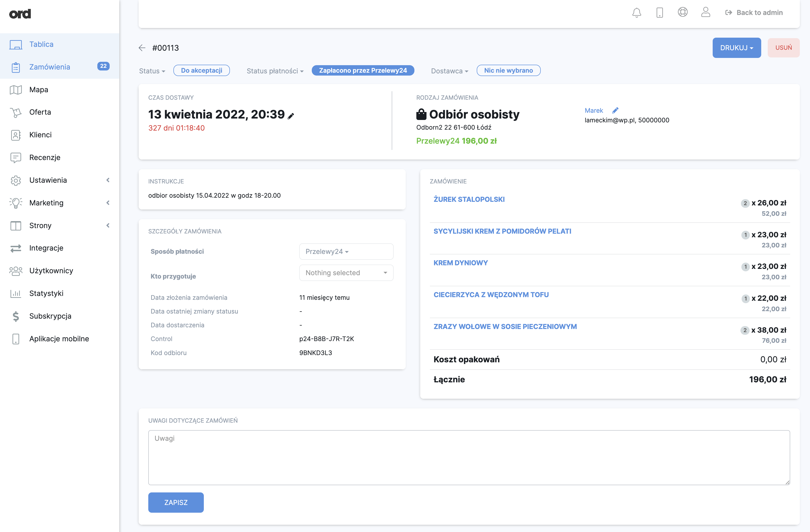The width and height of the screenshot is (810, 532).
Task: Open the Status płatności dropdown
Action: [275, 71]
